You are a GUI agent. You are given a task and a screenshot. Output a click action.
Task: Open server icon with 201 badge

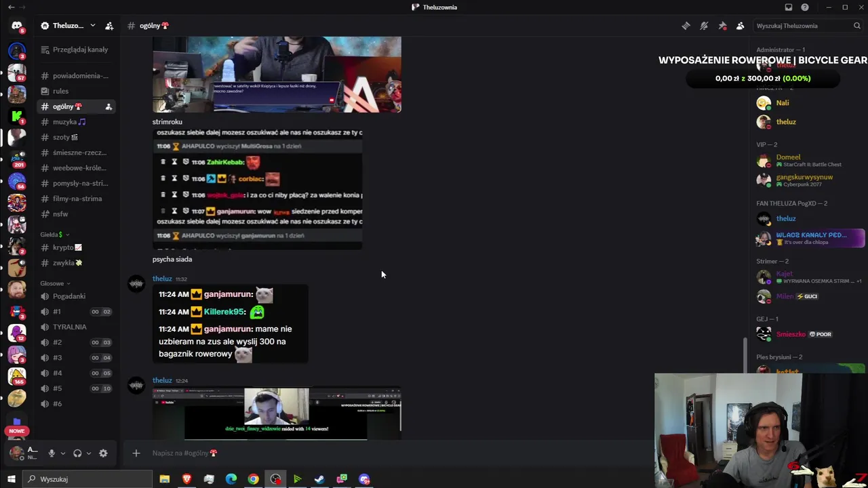click(x=17, y=159)
